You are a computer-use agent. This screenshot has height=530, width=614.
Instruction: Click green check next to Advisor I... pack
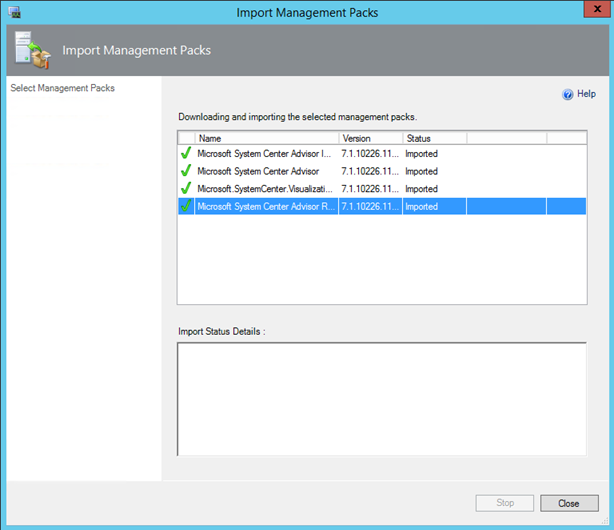[186, 153]
